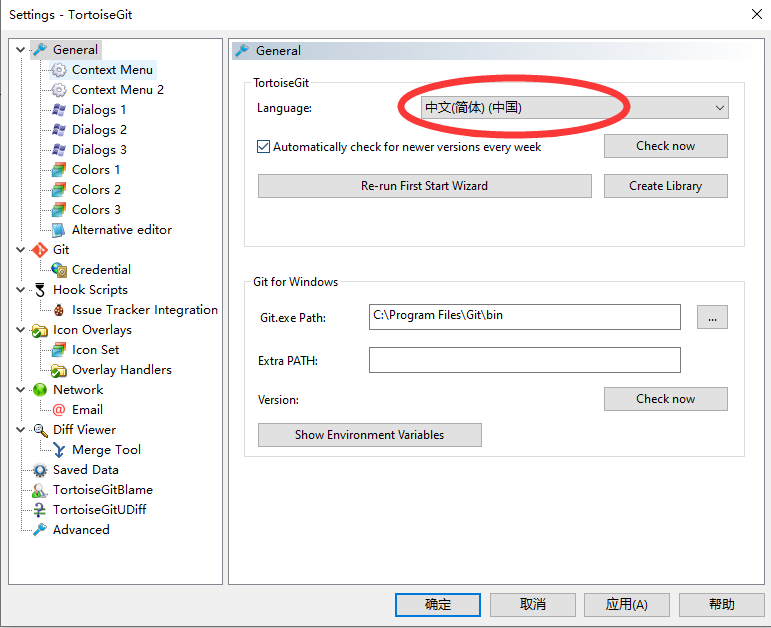
Task: Close the Settings window
Action: pyautogui.click(x=757, y=14)
